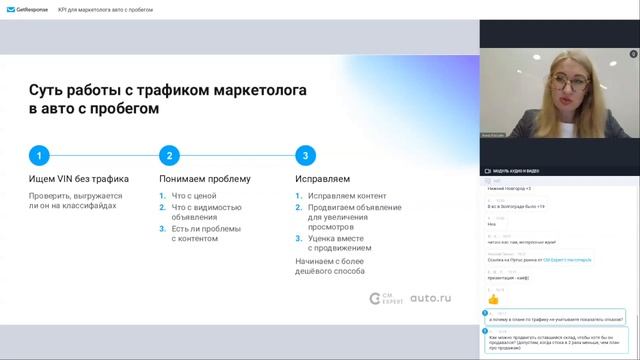Click the CM Expert logo on the slide
Viewport: 640px width, 360px height.
tap(386, 299)
